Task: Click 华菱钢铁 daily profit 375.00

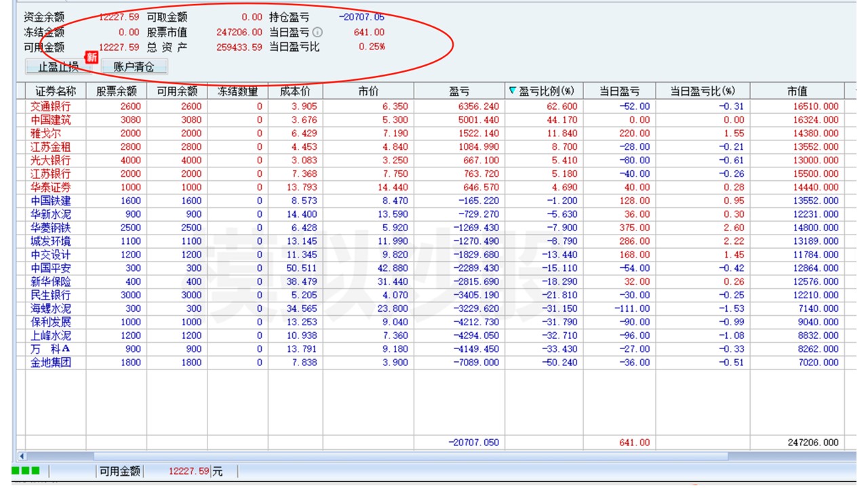Action: tap(635, 228)
